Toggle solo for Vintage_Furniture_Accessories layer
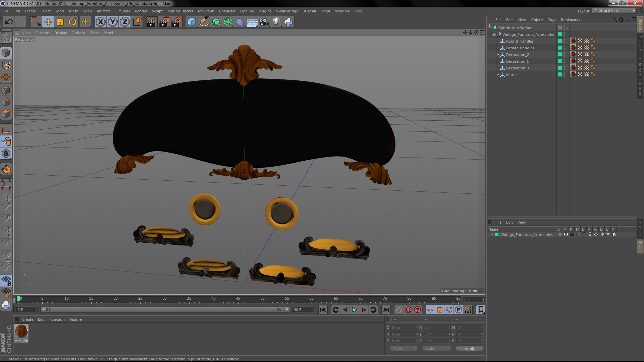Screen dimensions: 644x362 (560, 235)
